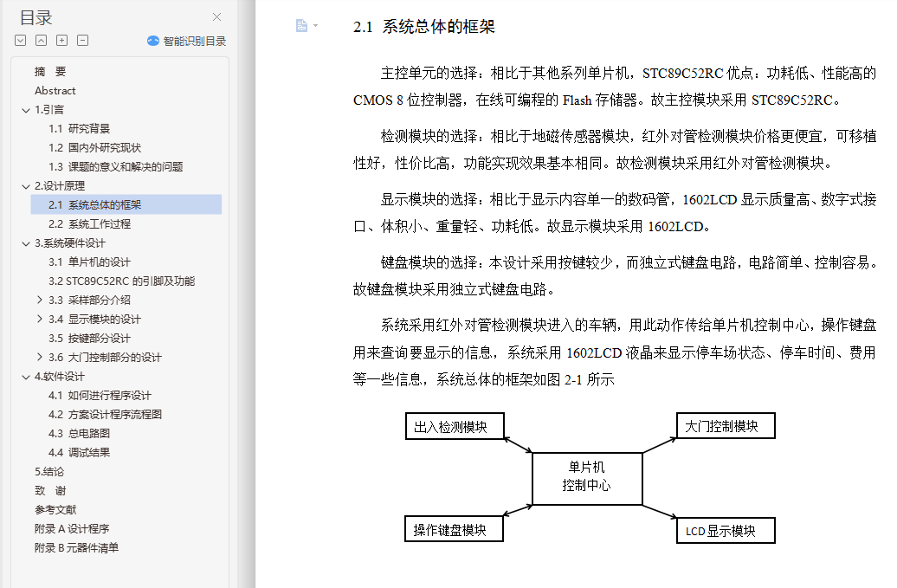Go to 摘 要 in the outline
Image resolution: width=897 pixels, height=588 pixels.
pyautogui.click(x=50, y=72)
